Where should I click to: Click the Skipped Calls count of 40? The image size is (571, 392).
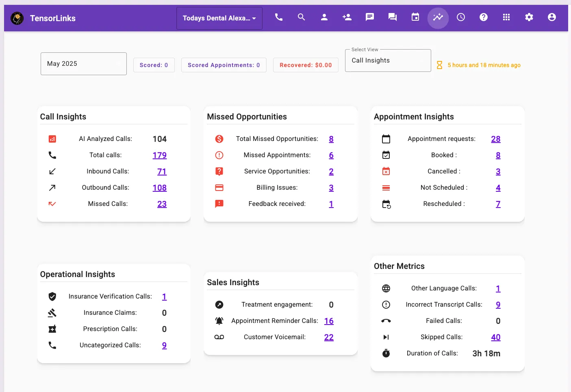click(496, 337)
